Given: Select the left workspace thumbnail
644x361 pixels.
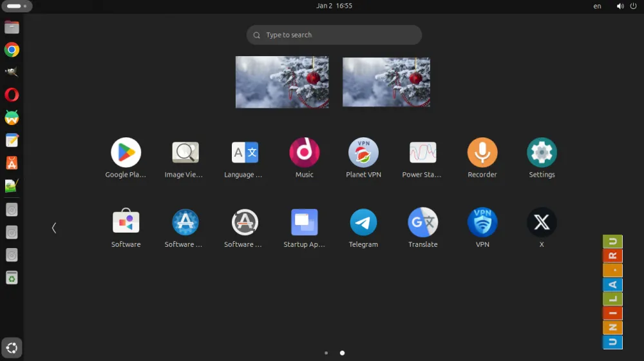Looking at the screenshot, I should 281,82.
